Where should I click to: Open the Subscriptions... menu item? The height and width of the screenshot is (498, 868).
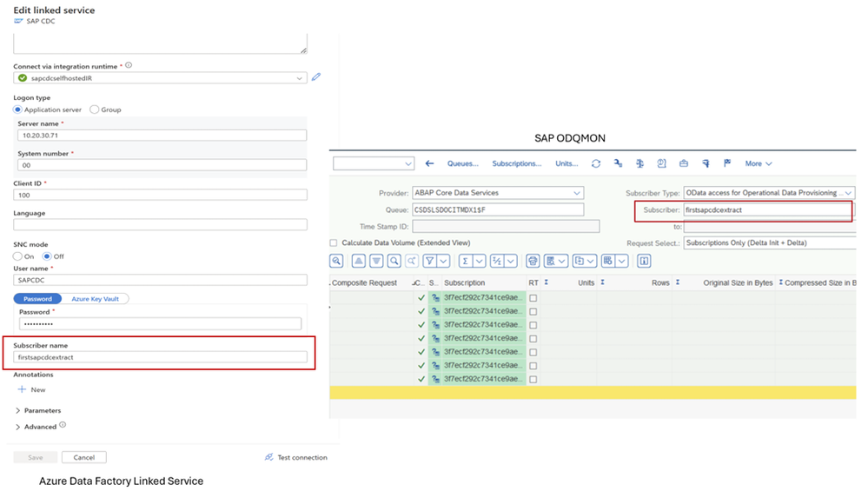(x=516, y=163)
